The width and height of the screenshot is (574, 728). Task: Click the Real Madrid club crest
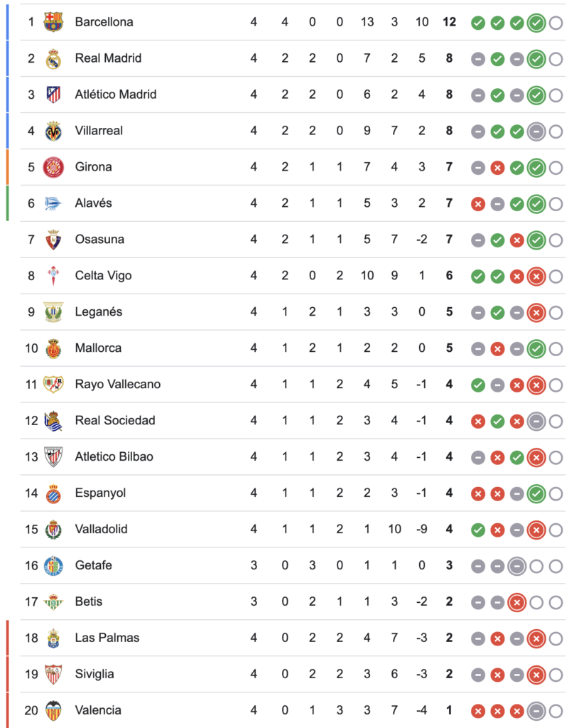point(53,58)
